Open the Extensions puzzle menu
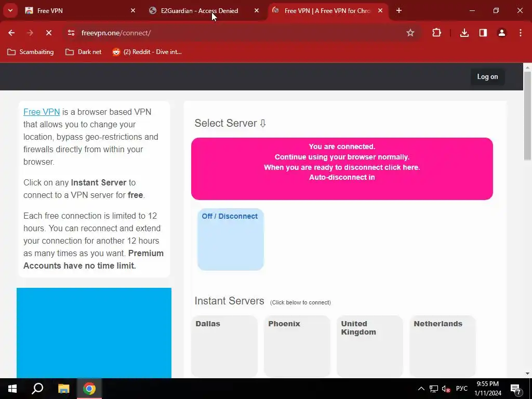 point(436,33)
